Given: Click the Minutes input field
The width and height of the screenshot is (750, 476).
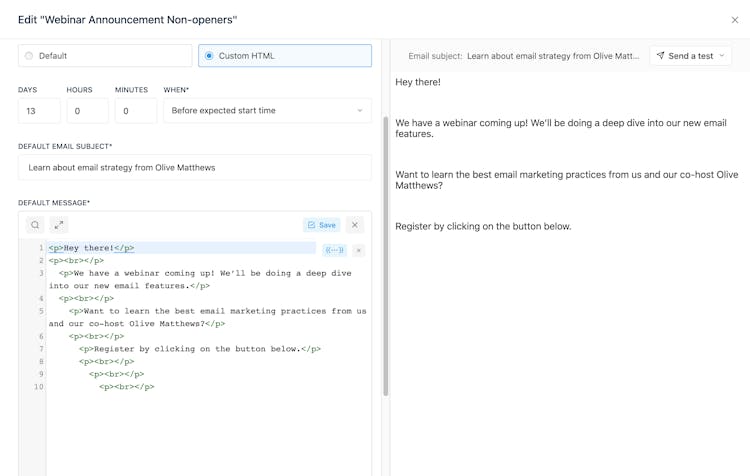Looking at the screenshot, I should click(x=135, y=111).
